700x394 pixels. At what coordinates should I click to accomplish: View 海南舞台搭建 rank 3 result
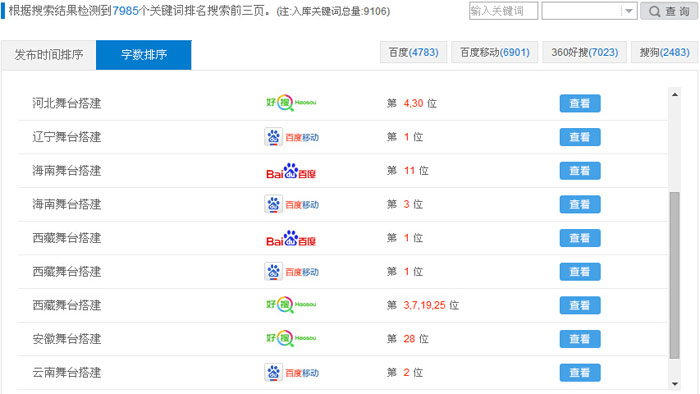(x=580, y=204)
